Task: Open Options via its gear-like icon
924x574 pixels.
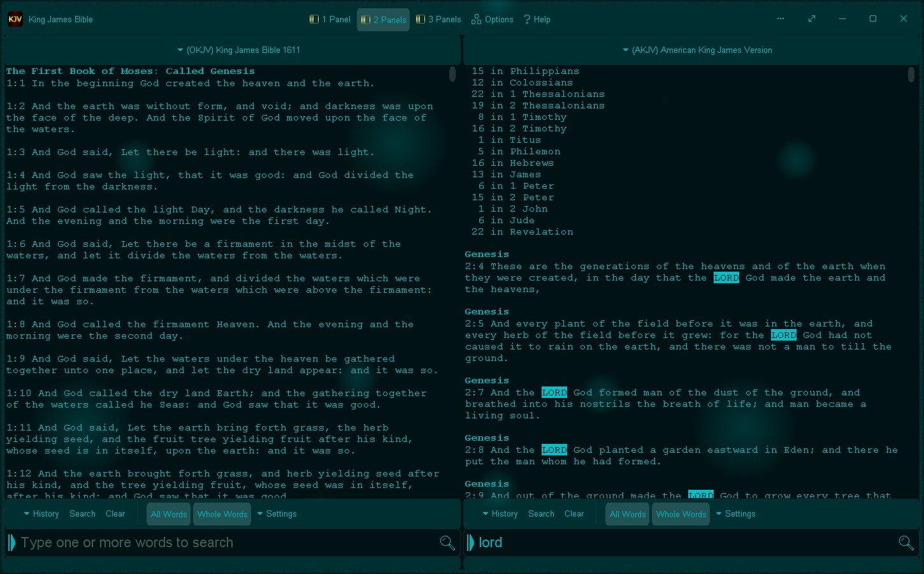Action: click(476, 18)
